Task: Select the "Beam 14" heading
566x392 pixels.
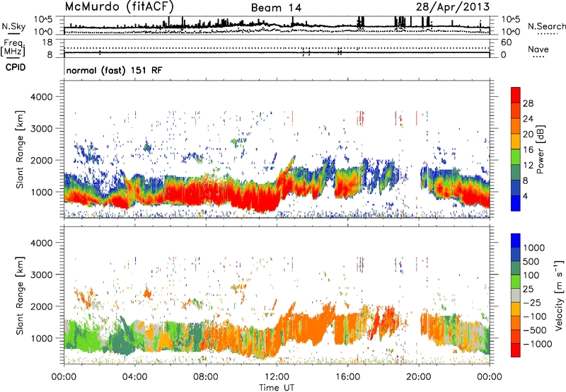Action: [x=276, y=8]
